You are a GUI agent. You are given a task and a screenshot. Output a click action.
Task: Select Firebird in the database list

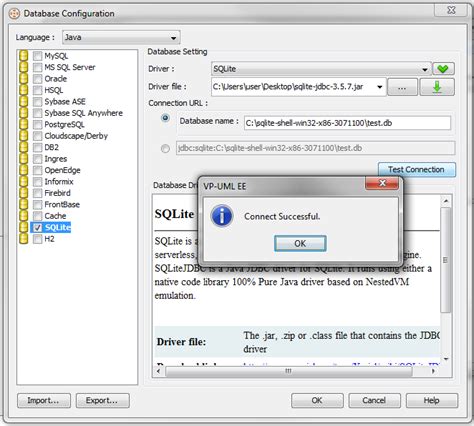click(57, 193)
